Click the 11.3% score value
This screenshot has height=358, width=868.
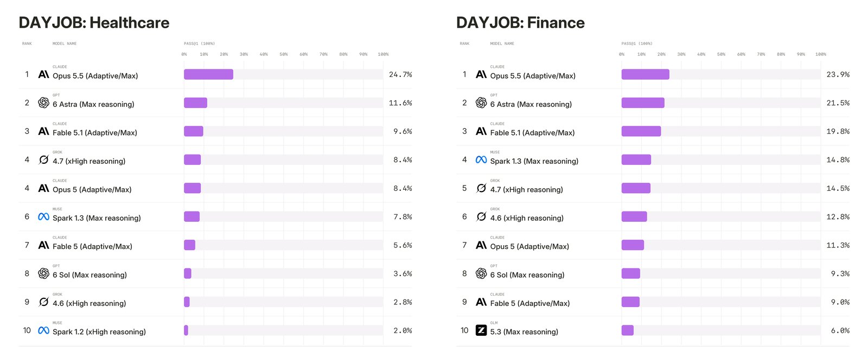(x=838, y=245)
